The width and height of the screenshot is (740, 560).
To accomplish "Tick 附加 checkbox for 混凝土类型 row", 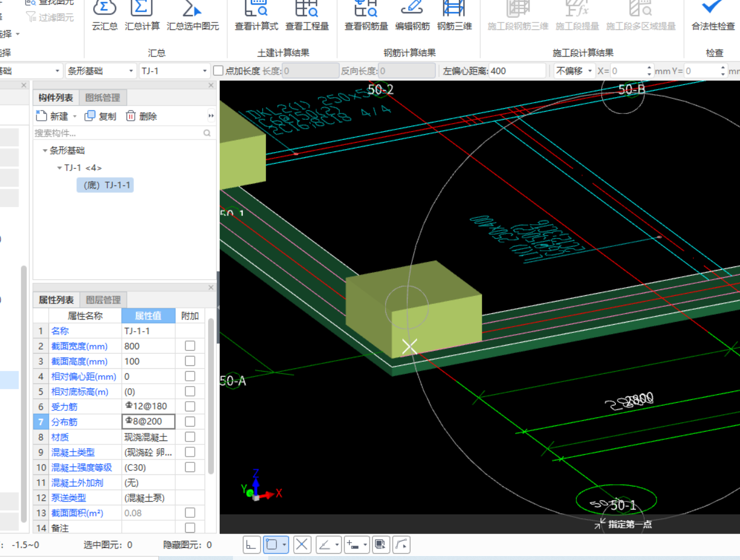I will 190,452.
